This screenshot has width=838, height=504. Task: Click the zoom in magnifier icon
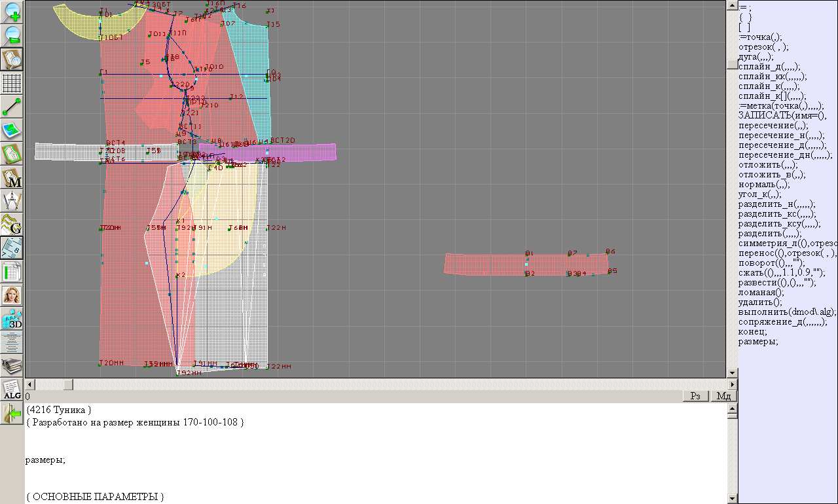coord(12,12)
